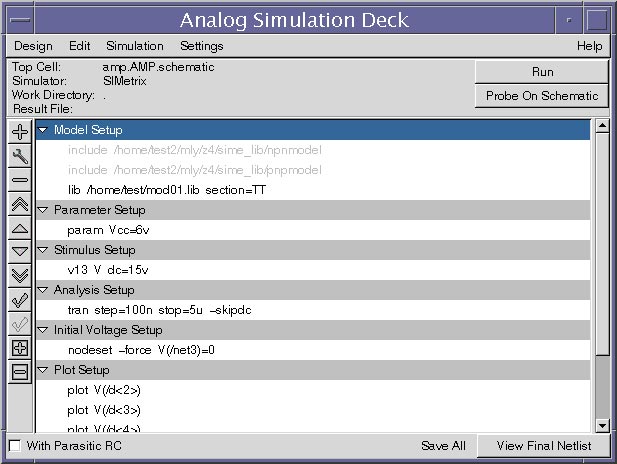Click the double up-arrow move-to-top icon
617x464 pixels.
tap(20, 204)
